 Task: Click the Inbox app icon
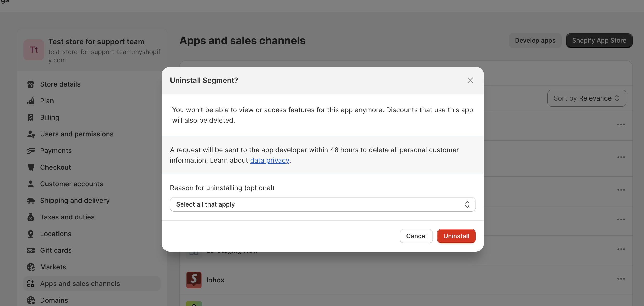[x=194, y=280]
